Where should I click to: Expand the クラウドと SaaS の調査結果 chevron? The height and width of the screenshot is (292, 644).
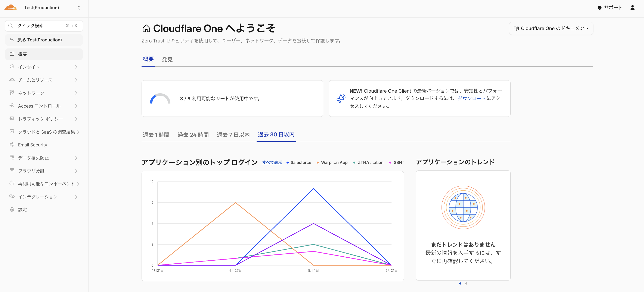(x=78, y=132)
